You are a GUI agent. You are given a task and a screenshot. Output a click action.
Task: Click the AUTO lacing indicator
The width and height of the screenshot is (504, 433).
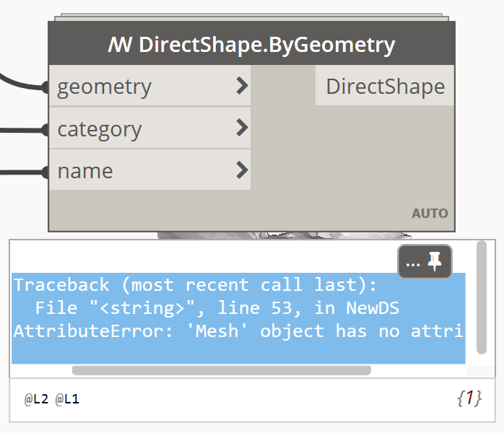(x=430, y=214)
